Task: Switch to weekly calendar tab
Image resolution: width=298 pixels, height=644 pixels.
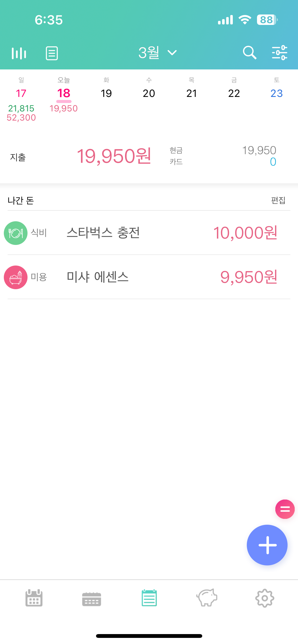Action: [92, 599]
